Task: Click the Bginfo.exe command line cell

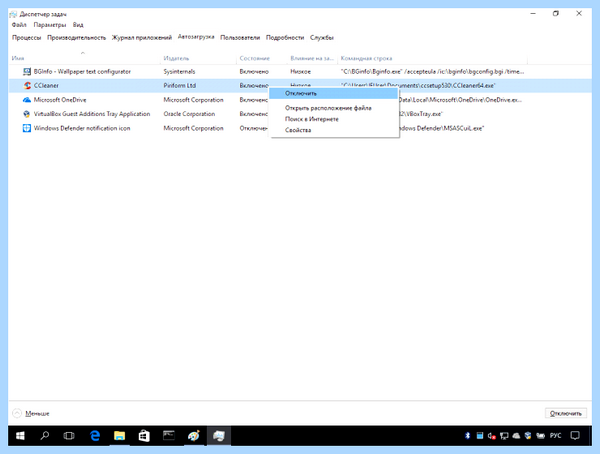Action: (432, 72)
